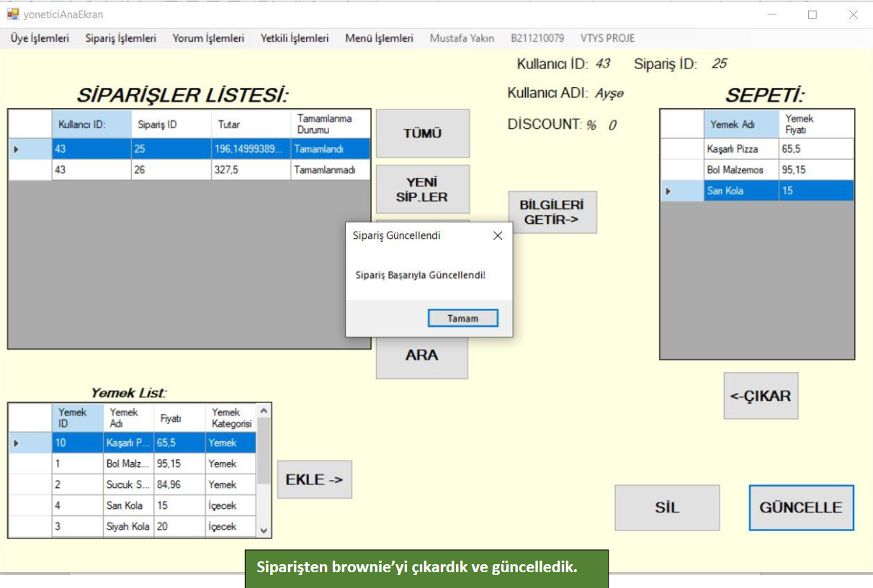Open the Yetkili İşlemleri menu
The width and height of the screenshot is (873, 588).
click(x=295, y=38)
